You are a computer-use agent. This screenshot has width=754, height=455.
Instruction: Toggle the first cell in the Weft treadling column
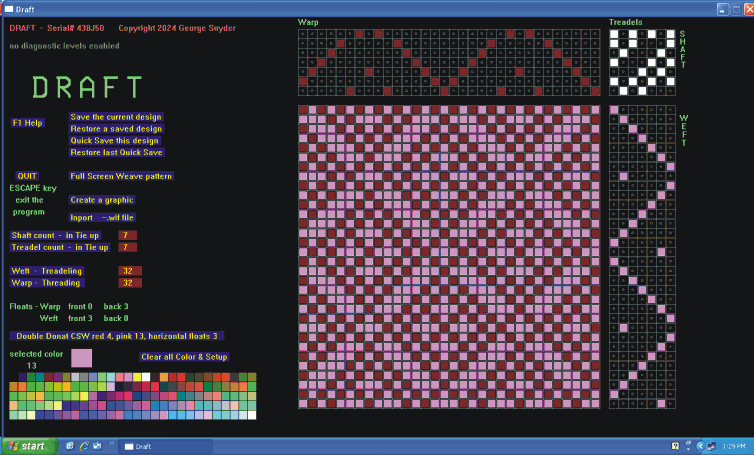click(615, 110)
